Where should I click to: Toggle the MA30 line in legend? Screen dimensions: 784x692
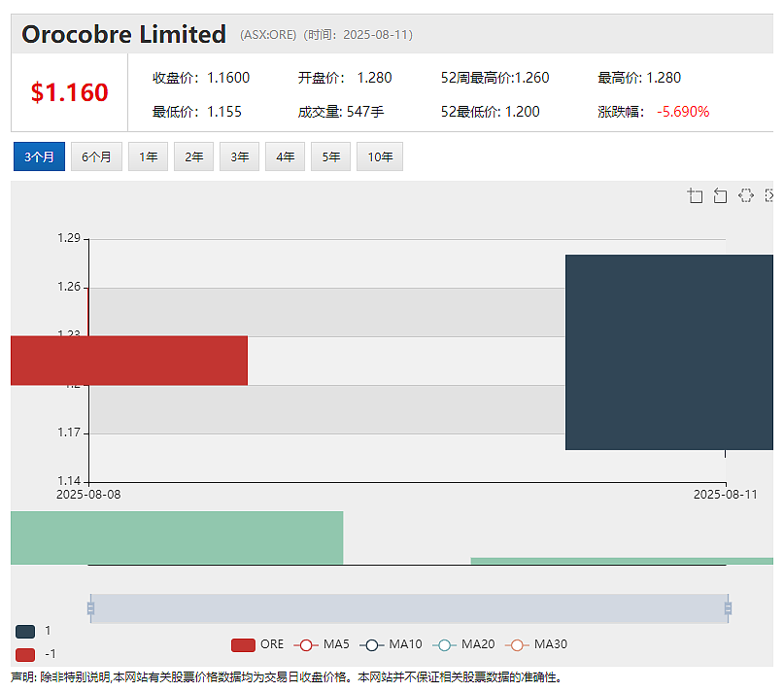click(536, 644)
